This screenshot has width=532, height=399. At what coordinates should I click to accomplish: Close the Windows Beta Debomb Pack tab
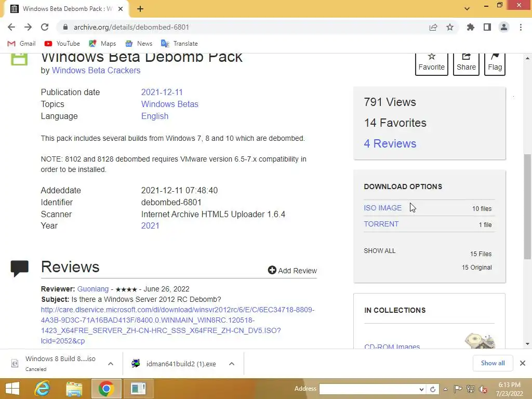[121, 9]
